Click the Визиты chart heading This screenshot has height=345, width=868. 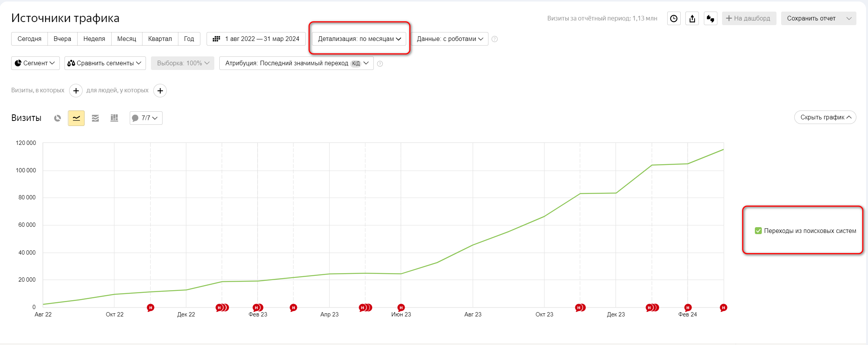(x=26, y=118)
